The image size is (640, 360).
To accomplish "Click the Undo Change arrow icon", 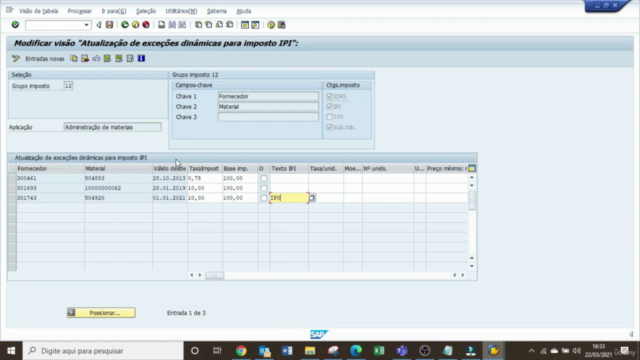I will [96, 58].
